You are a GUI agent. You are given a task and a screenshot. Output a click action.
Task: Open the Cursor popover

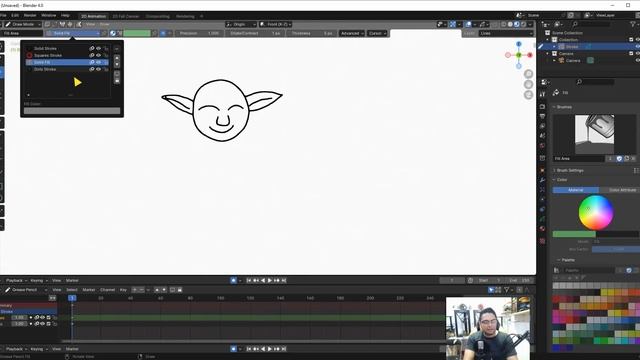pos(377,33)
